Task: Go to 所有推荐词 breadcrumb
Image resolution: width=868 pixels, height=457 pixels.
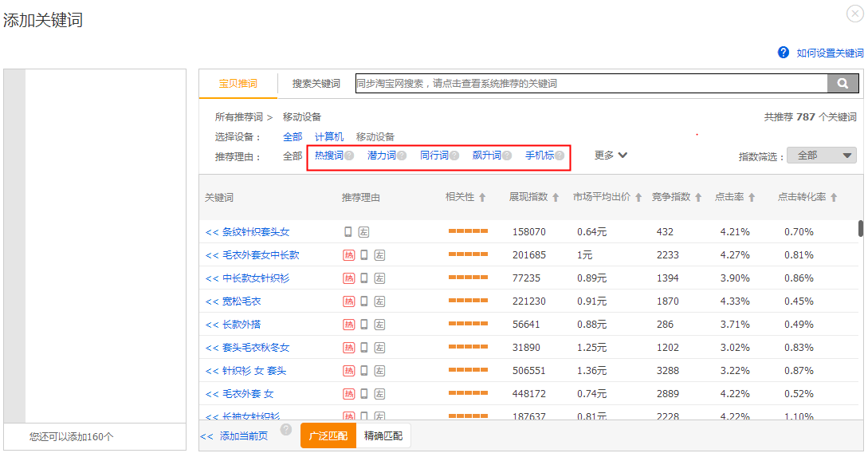Action: coord(238,117)
